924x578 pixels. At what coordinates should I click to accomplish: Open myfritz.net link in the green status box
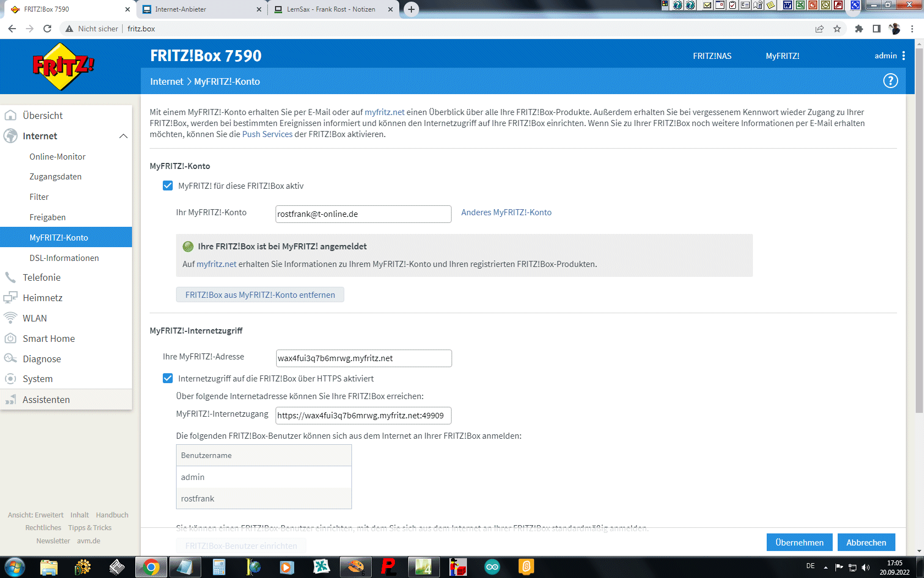217,264
